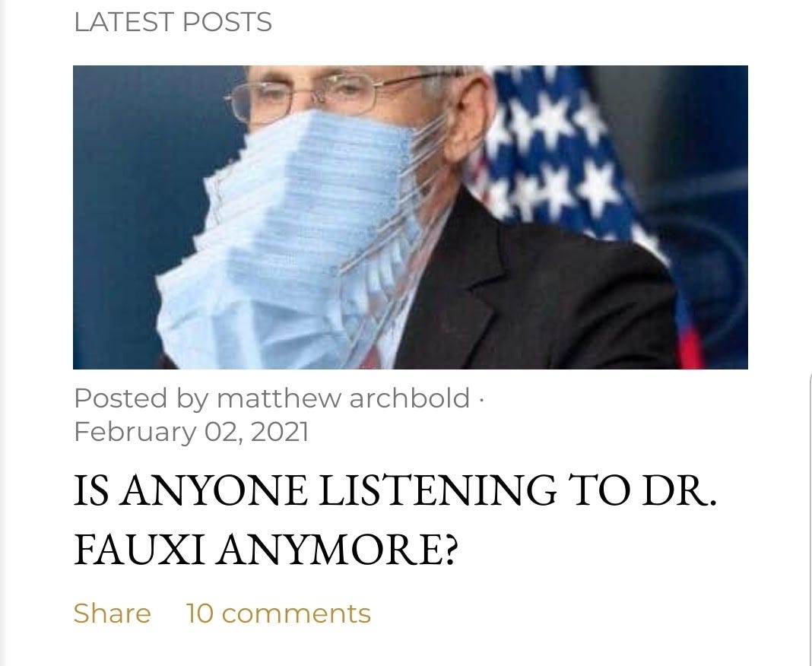This screenshot has height=666, width=812.
Task: Click the word 'comments' in the comments link
Action: click(x=297, y=614)
